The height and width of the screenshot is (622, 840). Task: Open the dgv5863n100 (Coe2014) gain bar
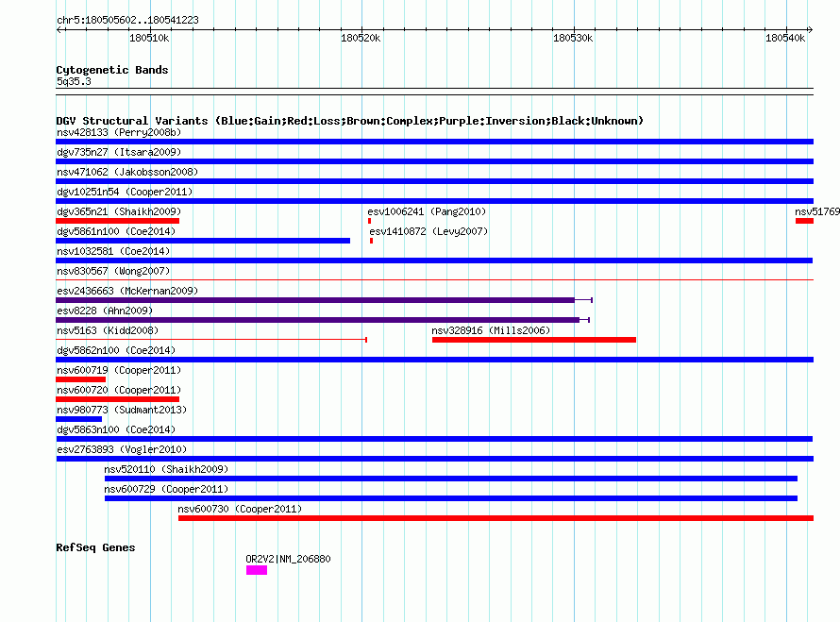click(434, 439)
